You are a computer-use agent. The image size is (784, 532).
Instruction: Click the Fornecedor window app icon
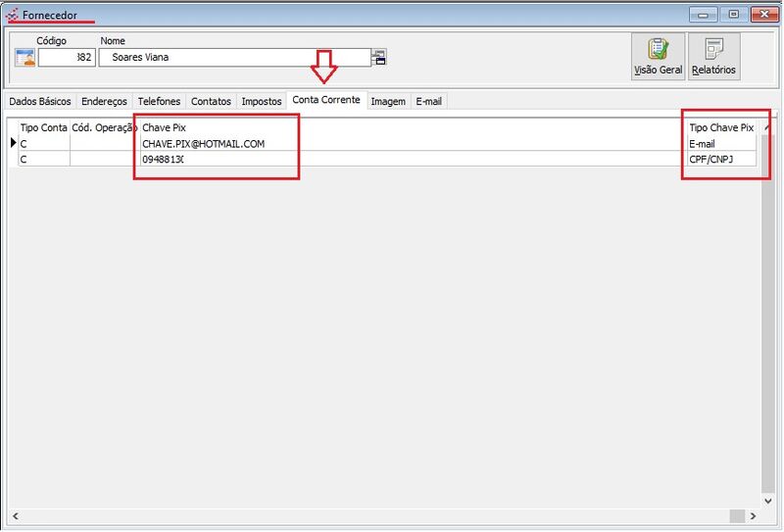12,15
